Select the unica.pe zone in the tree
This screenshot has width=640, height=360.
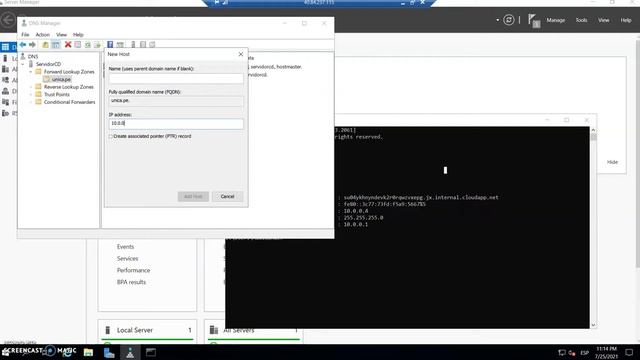61,79
